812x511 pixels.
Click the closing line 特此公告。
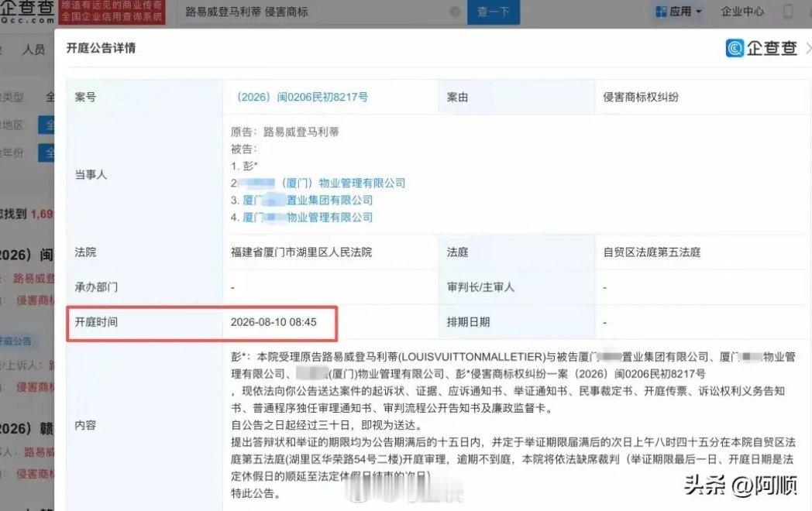coord(256,493)
